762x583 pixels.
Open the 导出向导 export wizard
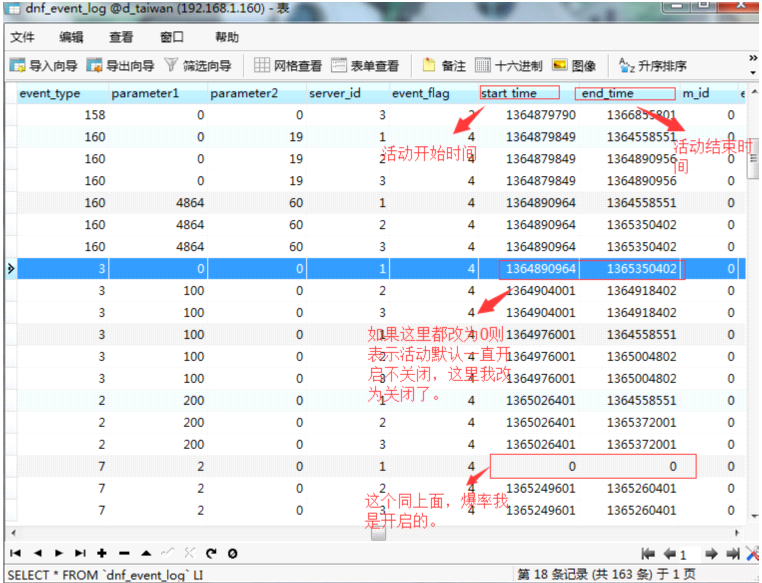(121, 66)
